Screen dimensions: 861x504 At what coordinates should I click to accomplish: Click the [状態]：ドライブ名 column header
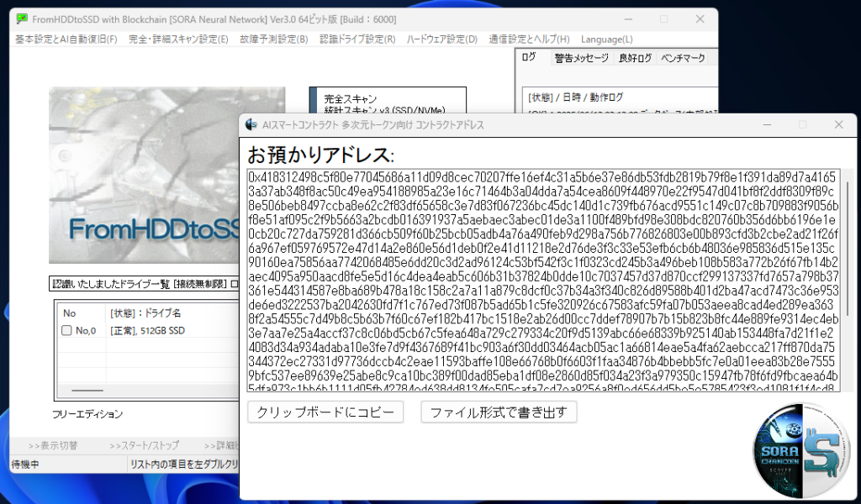click(145, 313)
